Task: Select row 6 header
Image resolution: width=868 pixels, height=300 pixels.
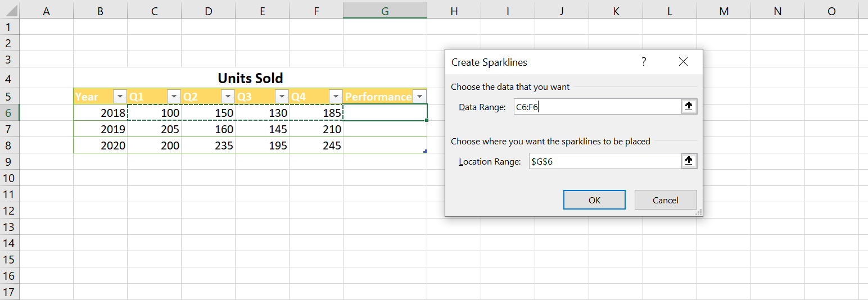Action: [x=10, y=113]
